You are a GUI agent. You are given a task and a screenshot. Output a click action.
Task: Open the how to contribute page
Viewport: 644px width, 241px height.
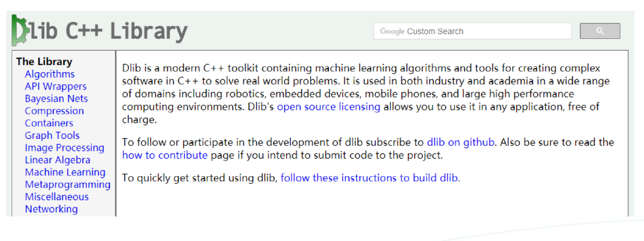click(165, 155)
